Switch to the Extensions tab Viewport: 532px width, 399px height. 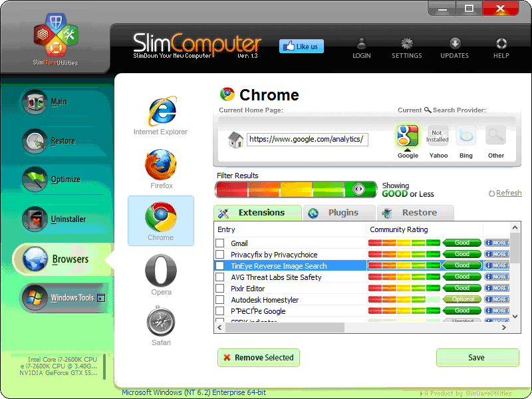(257, 213)
